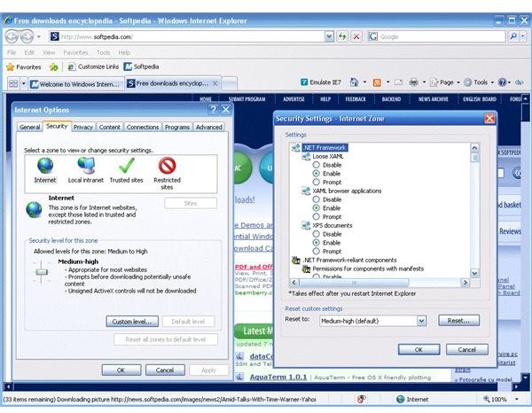Open the Favorites star button
The height and width of the screenshot is (413, 532).
point(23,66)
